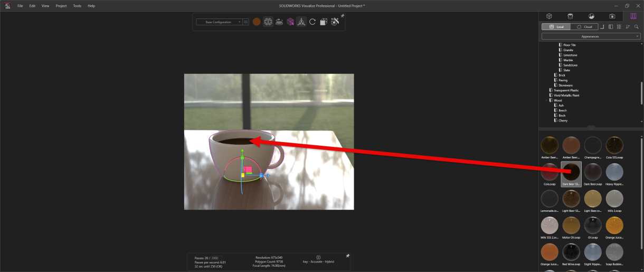Screen dimensions: 644x272
Task: Open the Help menu
Action: tap(91, 6)
